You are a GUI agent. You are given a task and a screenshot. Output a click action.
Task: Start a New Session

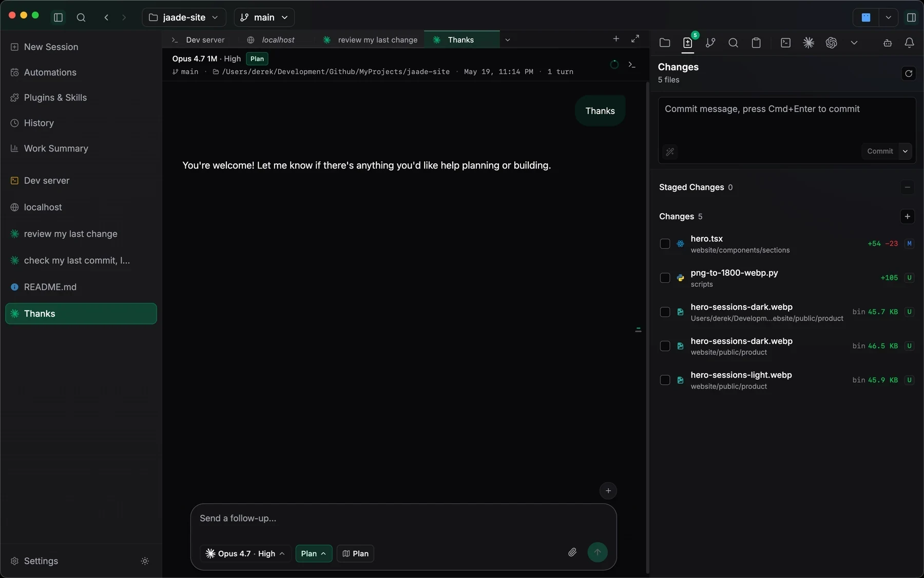pos(81,47)
